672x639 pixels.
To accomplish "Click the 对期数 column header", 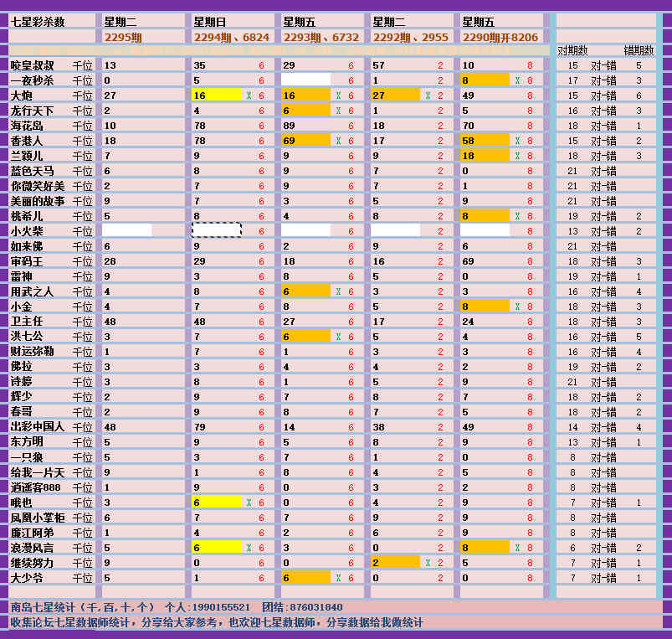I will [572, 51].
